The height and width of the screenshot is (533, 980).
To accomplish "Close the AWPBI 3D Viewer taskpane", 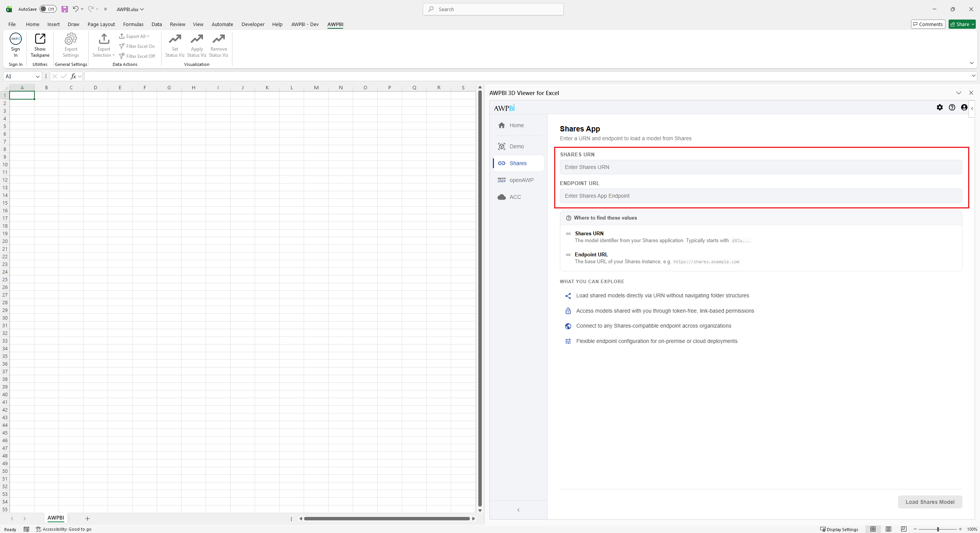I will click(971, 93).
